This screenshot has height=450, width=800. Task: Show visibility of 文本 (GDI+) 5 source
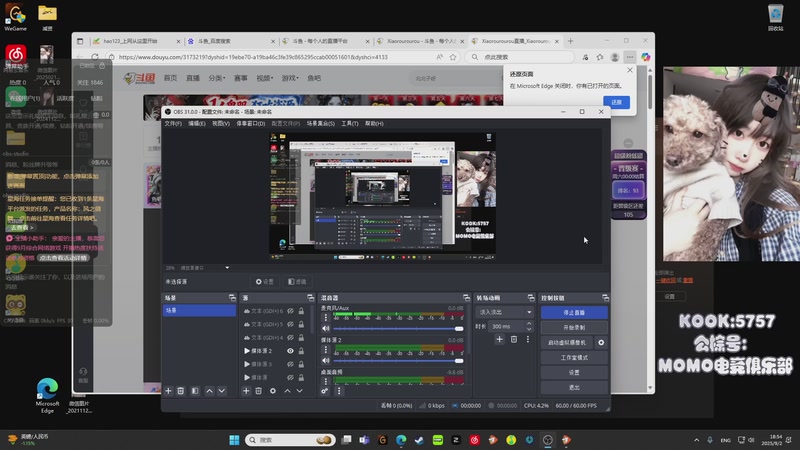(x=290, y=324)
